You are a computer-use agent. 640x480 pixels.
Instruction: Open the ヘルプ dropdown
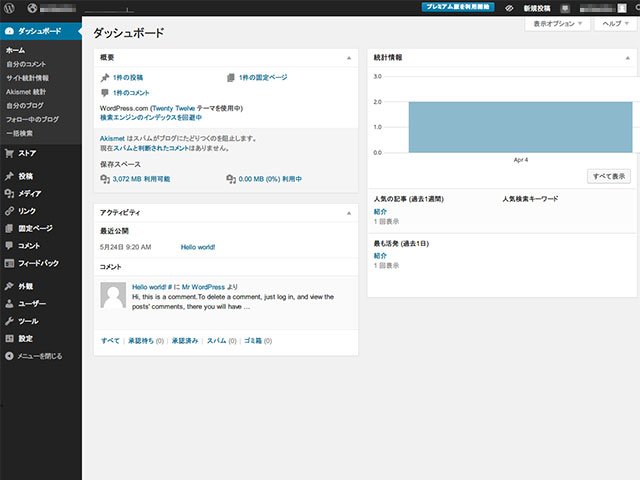615,24
